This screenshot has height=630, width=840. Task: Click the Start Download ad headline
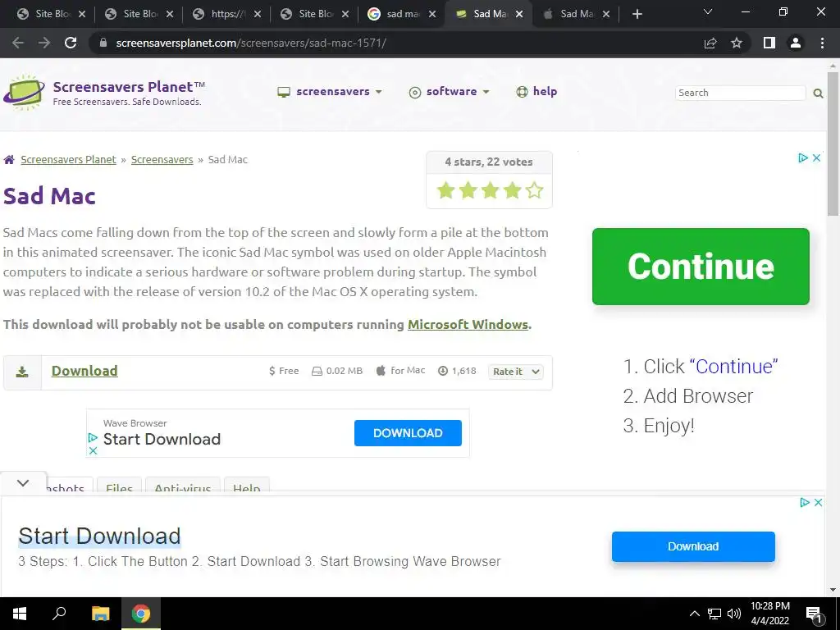click(99, 536)
